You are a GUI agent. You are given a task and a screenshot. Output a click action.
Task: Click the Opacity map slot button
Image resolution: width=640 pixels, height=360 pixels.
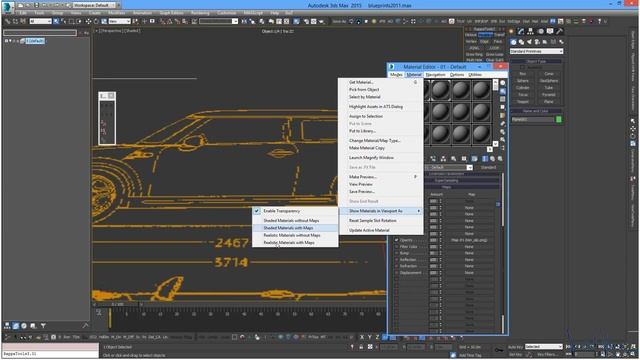(469, 240)
